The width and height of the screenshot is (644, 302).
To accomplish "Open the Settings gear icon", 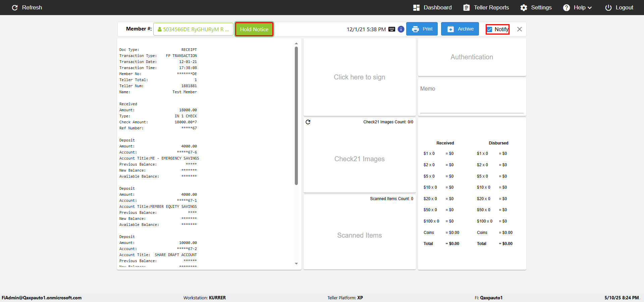I will (524, 7).
